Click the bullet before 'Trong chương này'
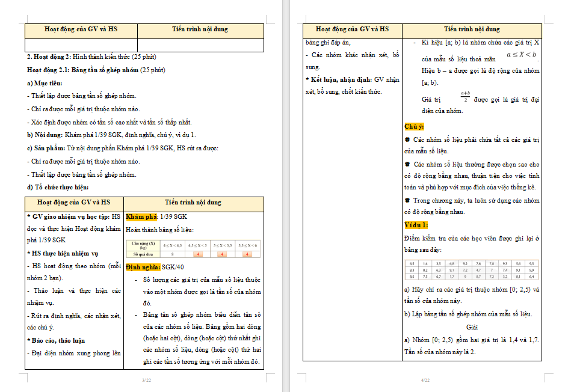 point(408,200)
